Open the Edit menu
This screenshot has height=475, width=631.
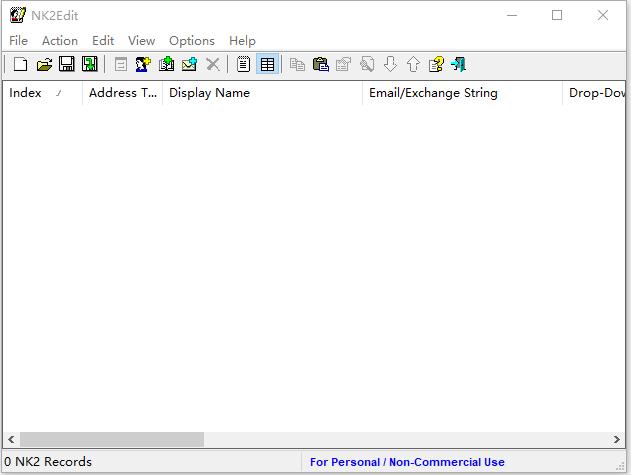point(103,41)
